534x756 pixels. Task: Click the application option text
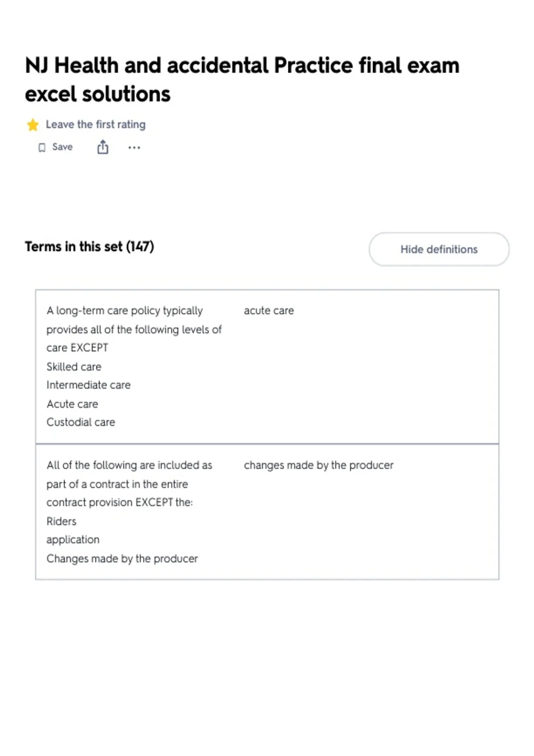tap(73, 540)
